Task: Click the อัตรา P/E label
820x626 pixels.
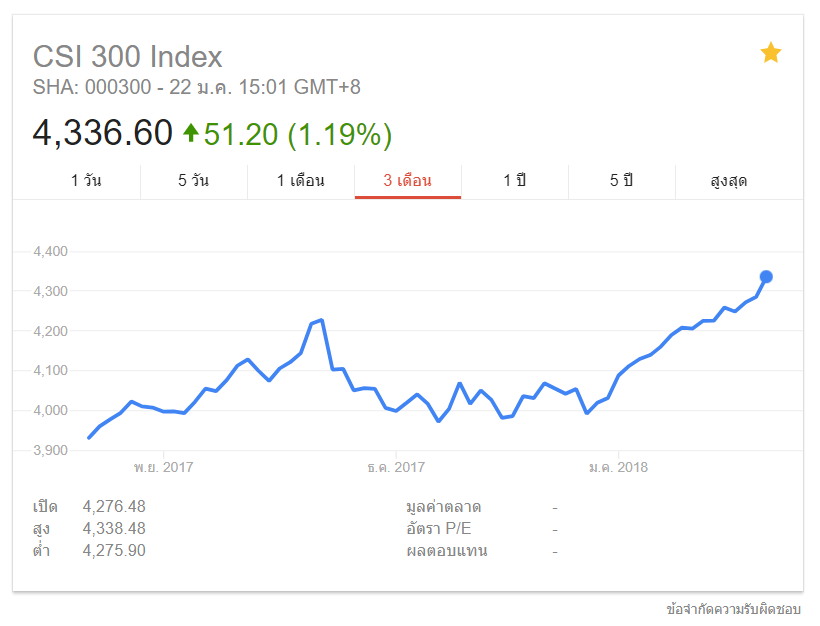Action: pyautogui.click(x=445, y=528)
